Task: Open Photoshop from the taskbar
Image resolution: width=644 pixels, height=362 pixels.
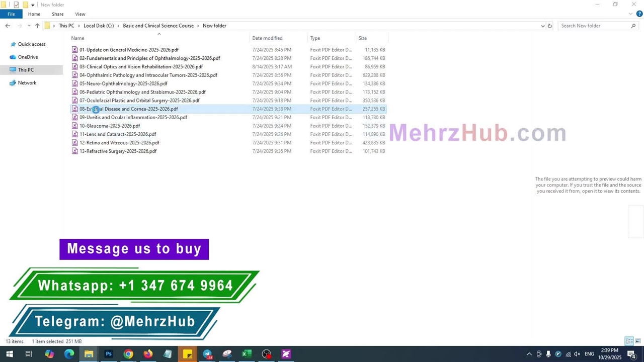Action: (108, 354)
